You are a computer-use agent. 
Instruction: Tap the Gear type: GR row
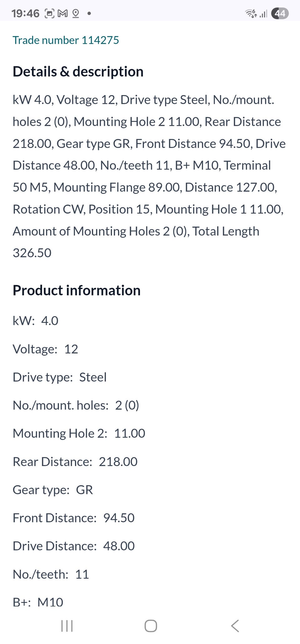click(53, 490)
